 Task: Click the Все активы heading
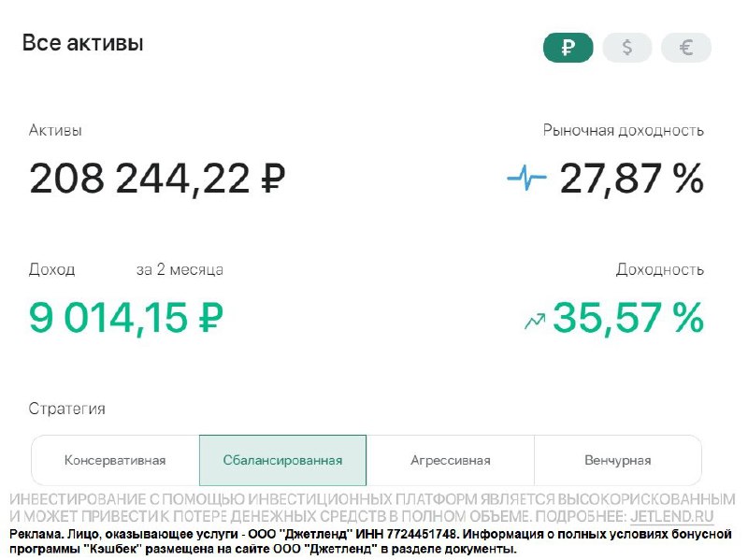coord(83,43)
